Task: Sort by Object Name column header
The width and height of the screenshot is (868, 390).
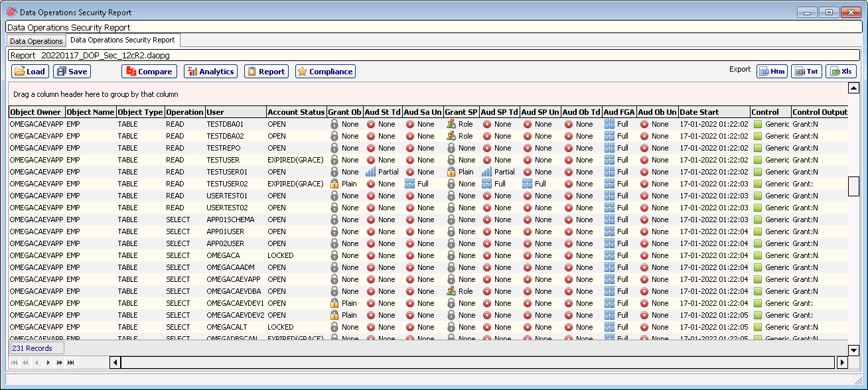Action: (x=91, y=112)
